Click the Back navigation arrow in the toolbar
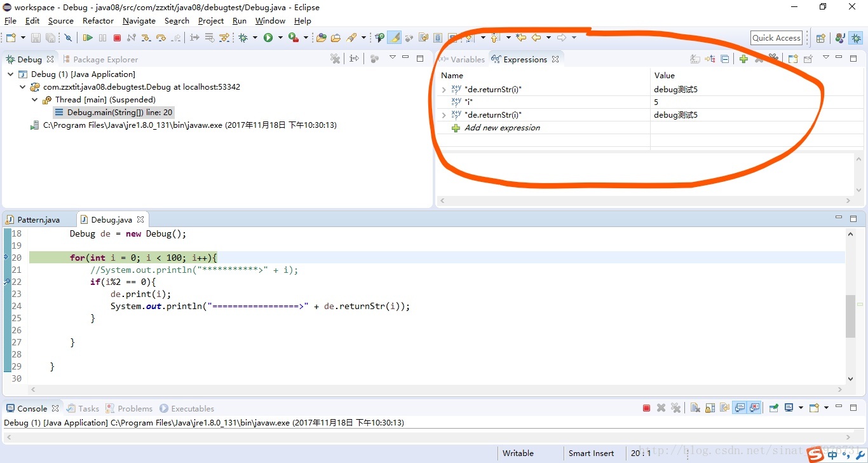This screenshot has width=868, height=463. 536,38
